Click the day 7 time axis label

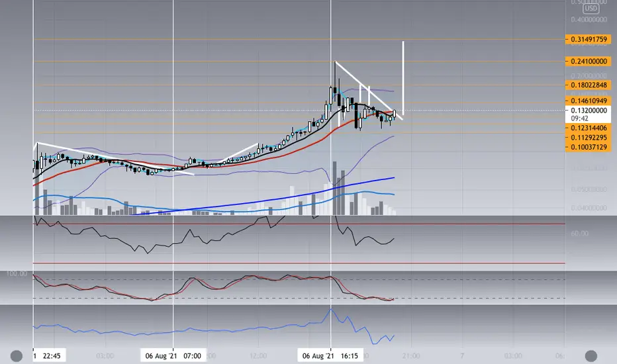[462, 356]
